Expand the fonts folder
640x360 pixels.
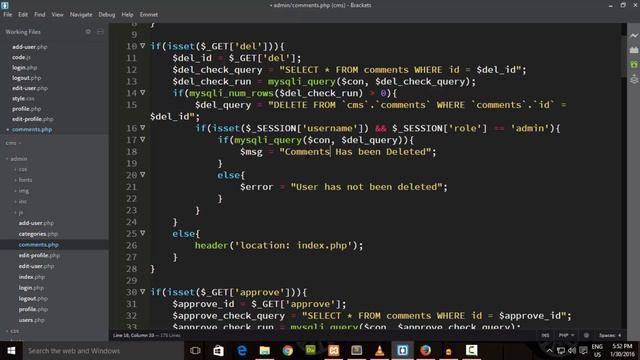click(x=23, y=180)
